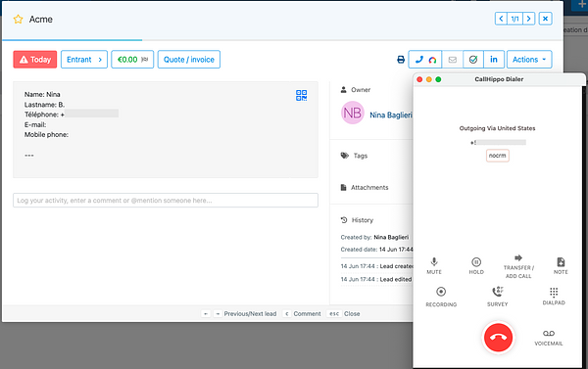
Task: Click the 'Lead edited' history entry
Action: pos(376,280)
